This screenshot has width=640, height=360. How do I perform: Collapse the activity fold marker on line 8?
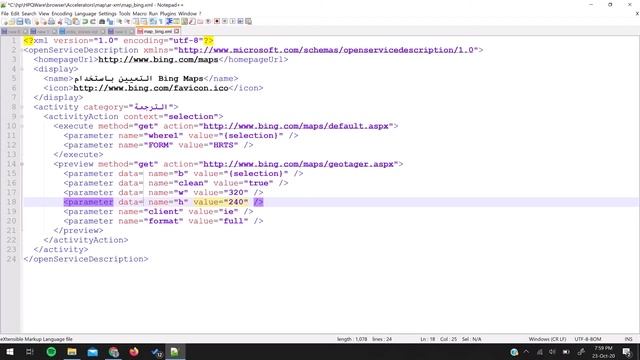coord(22,107)
